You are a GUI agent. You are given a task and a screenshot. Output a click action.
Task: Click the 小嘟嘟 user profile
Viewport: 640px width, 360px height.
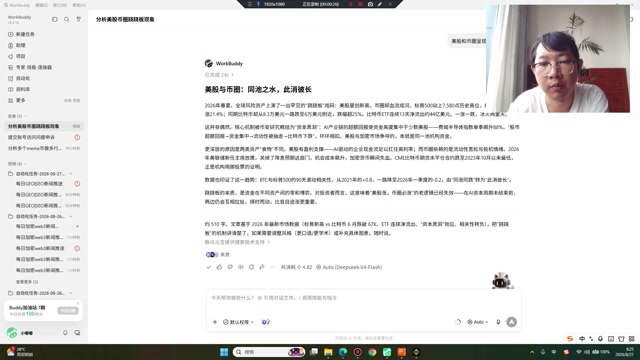(x=20, y=333)
